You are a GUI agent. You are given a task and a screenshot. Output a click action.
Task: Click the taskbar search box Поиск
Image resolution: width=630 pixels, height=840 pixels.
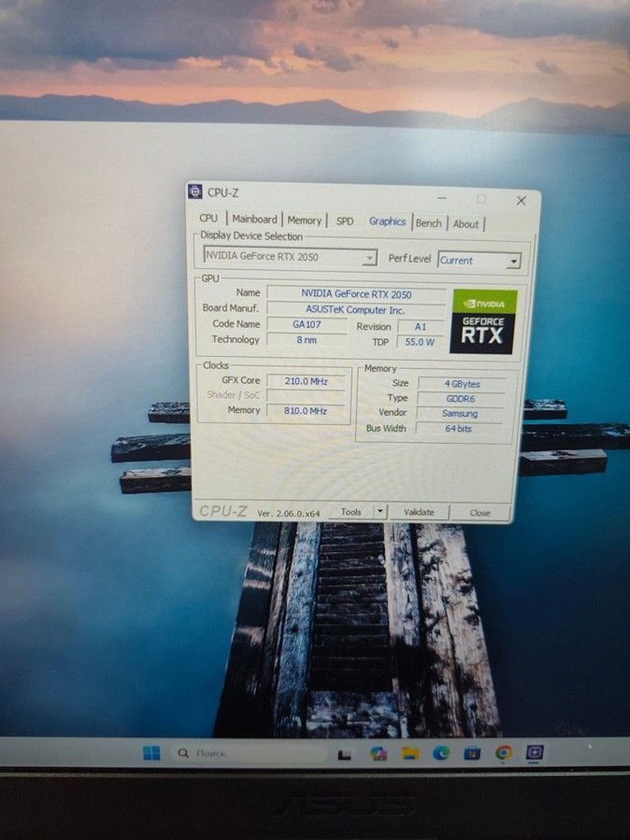click(249, 753)
